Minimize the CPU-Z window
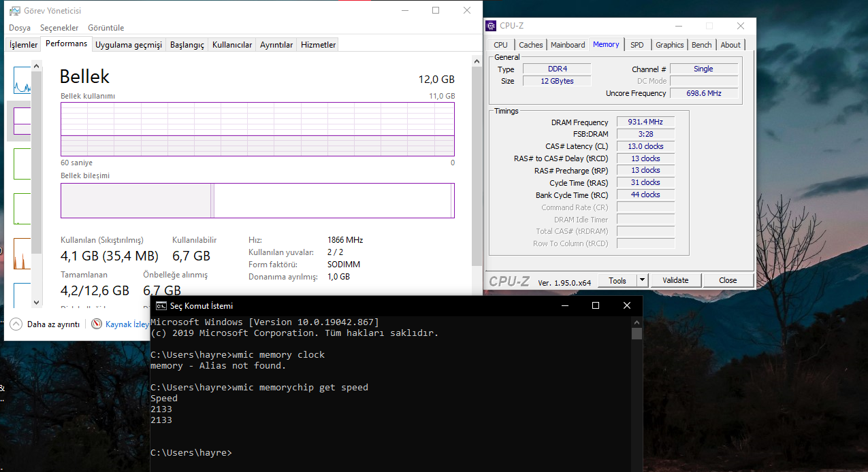The image size is (868, 472). pos(677,26)
